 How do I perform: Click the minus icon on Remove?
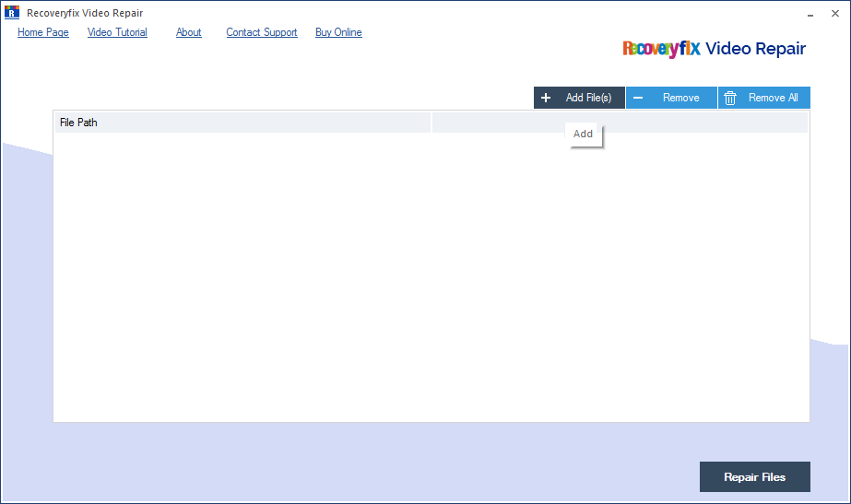click(638, 98)
